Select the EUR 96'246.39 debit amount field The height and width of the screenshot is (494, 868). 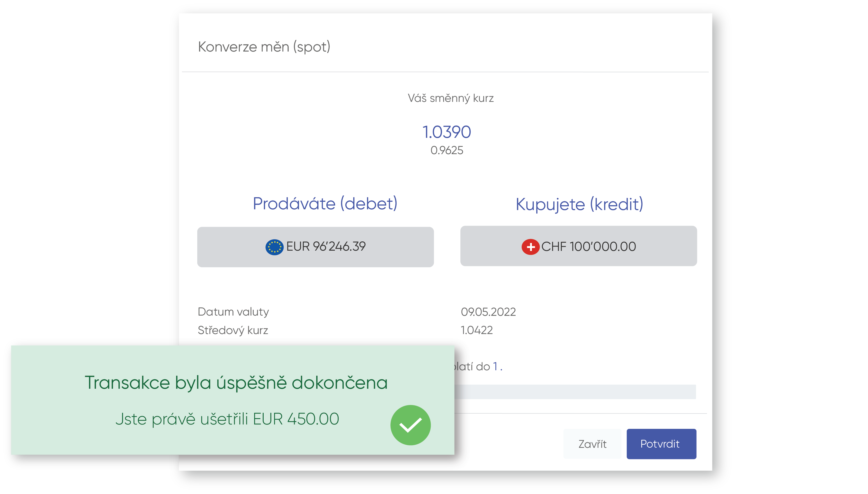tap(315, 247)
